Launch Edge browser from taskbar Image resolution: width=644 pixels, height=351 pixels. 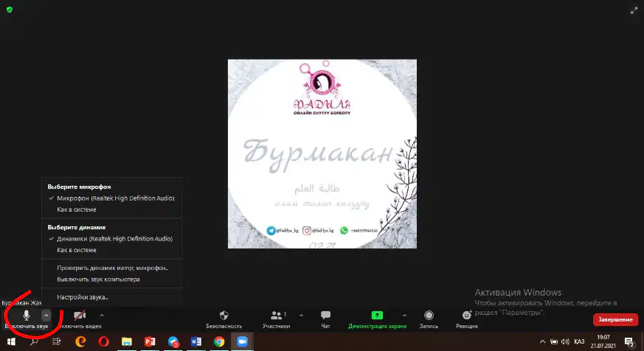click(80, 341)
